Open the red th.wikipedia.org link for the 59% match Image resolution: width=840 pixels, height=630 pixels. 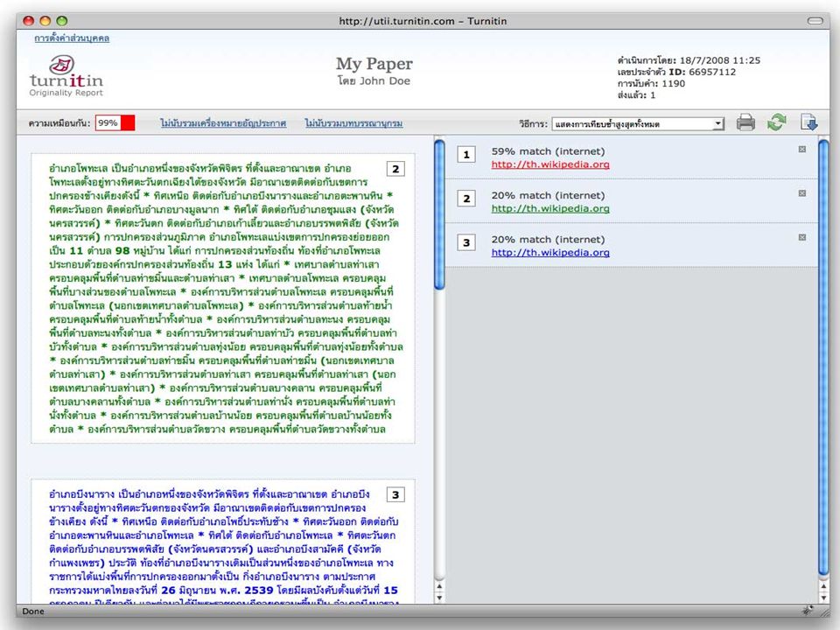point(550,164)
